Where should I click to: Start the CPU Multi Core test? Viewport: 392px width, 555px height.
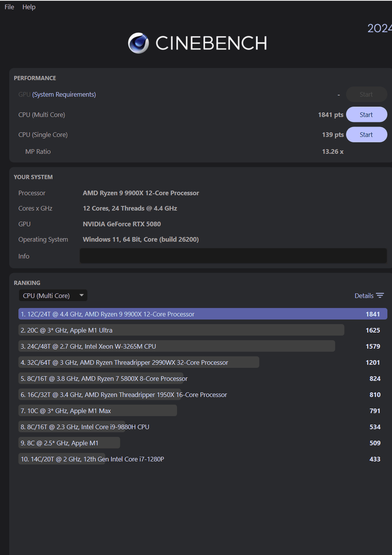(366, 114)
